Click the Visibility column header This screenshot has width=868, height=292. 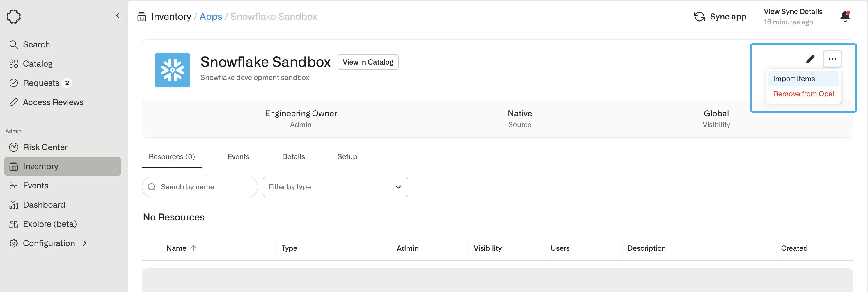tap(488, 248)
